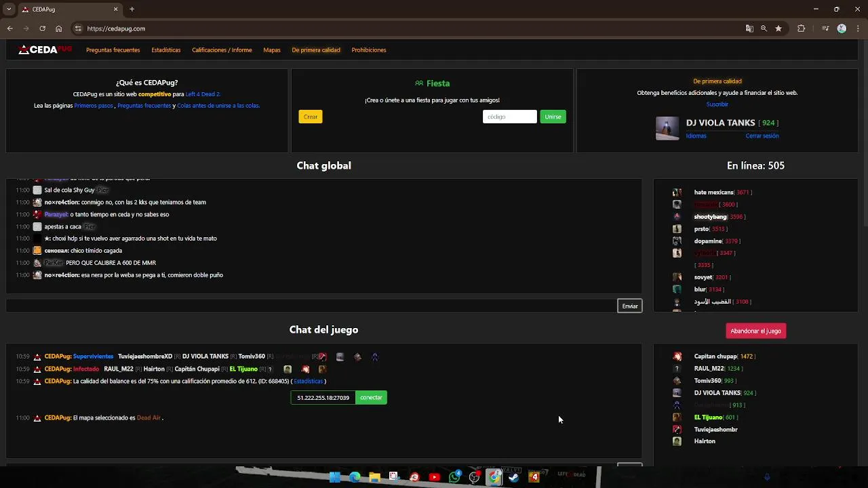
Task: Click the Dead Air map link
Action: (x=149, y=418)
